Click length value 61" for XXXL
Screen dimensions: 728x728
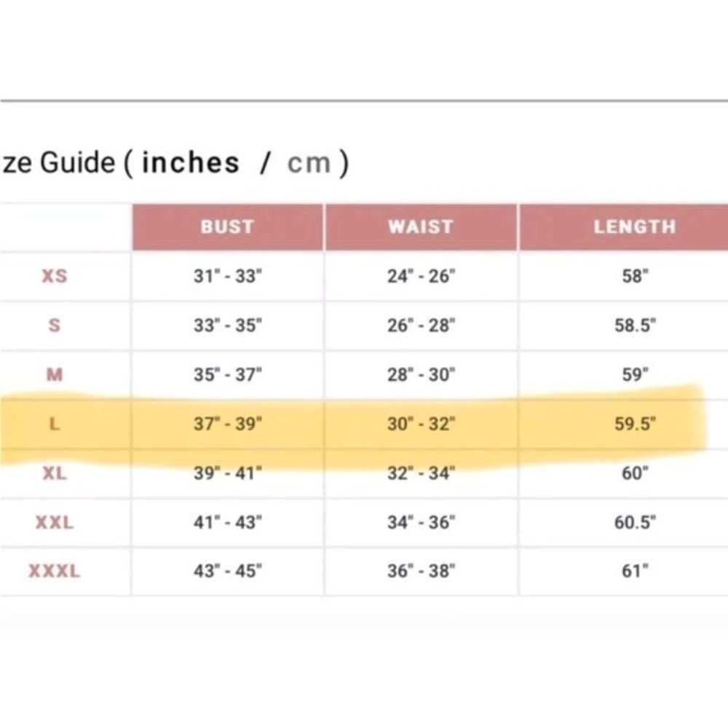coord(635,571)
